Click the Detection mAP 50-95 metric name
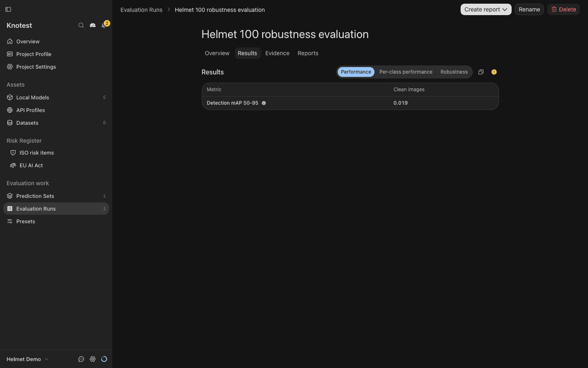This screenshot has width=588, height=368. point(232,103)
